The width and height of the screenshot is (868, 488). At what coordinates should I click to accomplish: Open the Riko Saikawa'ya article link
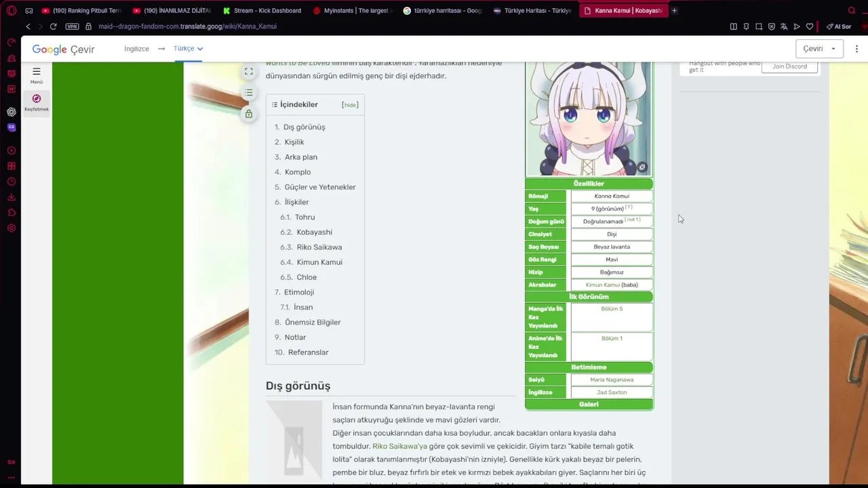399,447
